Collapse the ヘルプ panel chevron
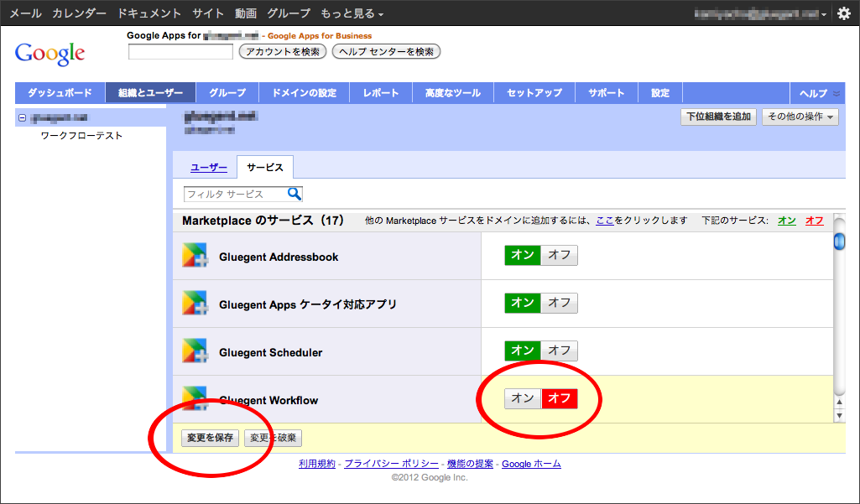This screenshot has width=860, height=504. tap(836, 93)
